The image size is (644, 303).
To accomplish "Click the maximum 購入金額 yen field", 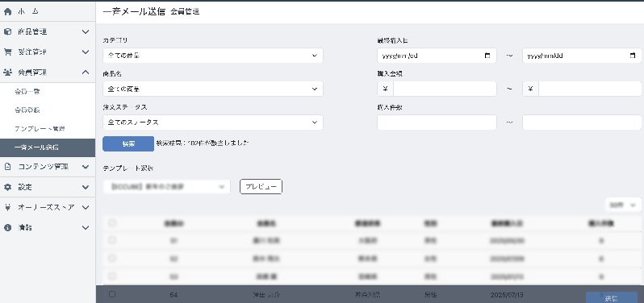I will pos(590,89).
